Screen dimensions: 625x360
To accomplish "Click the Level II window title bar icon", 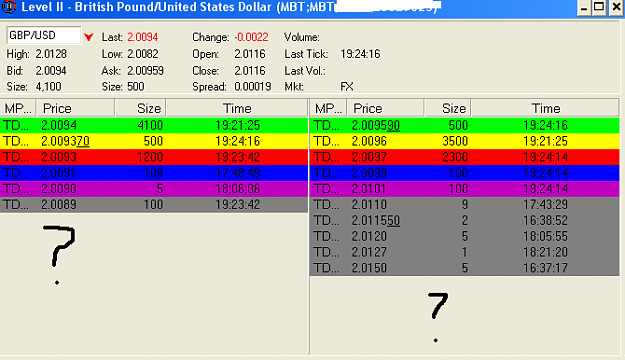I will 9,7.
